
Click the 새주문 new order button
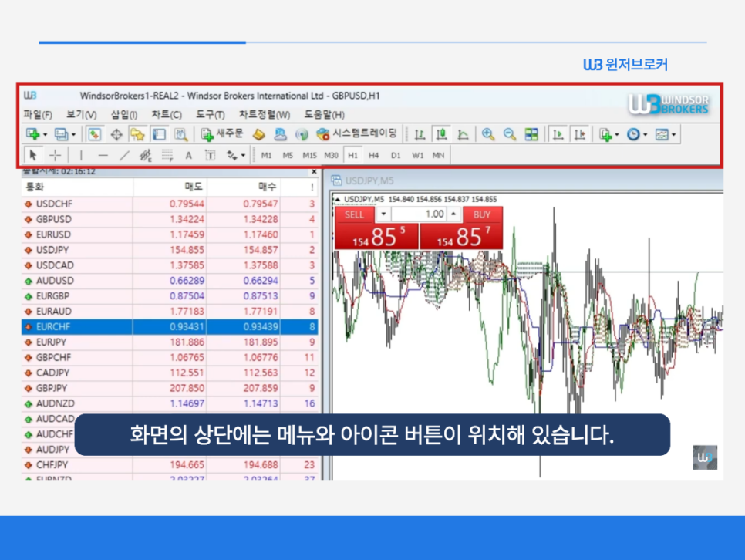coord(222,134)
